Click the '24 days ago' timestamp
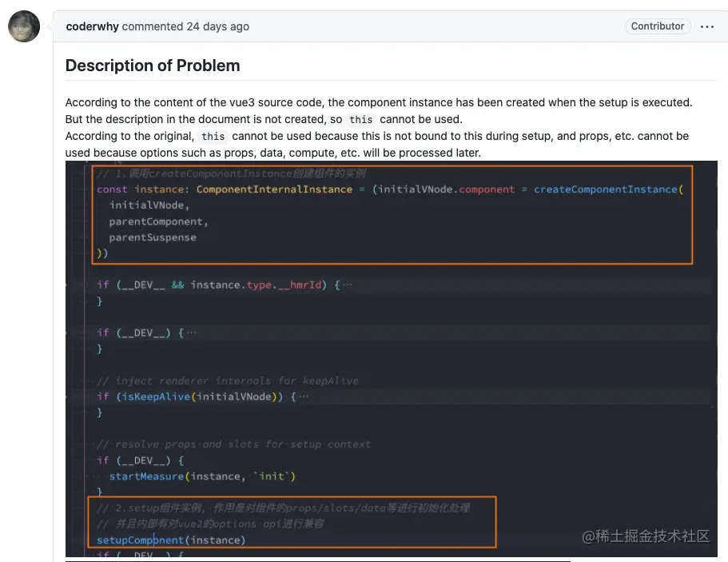The height and width of the screenshot is (562, 728). click(217, 26)
